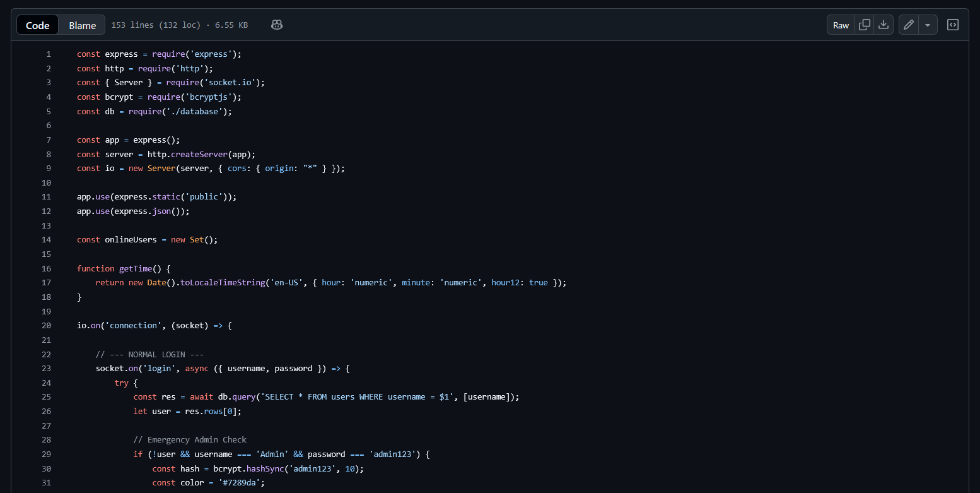Select line number 1
Screen dimensions: 980x493
[49, 54]
